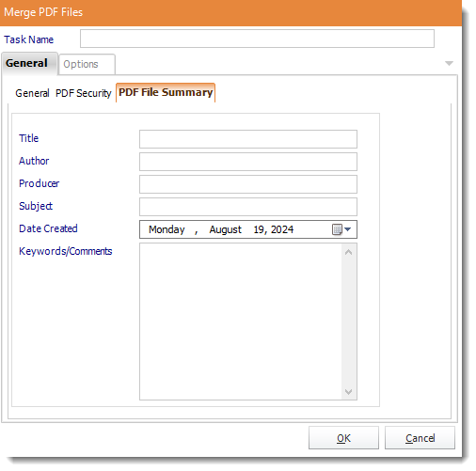Expand the Date Created dropdown arrow
The image size is (476, 471).
coord(347,229)
